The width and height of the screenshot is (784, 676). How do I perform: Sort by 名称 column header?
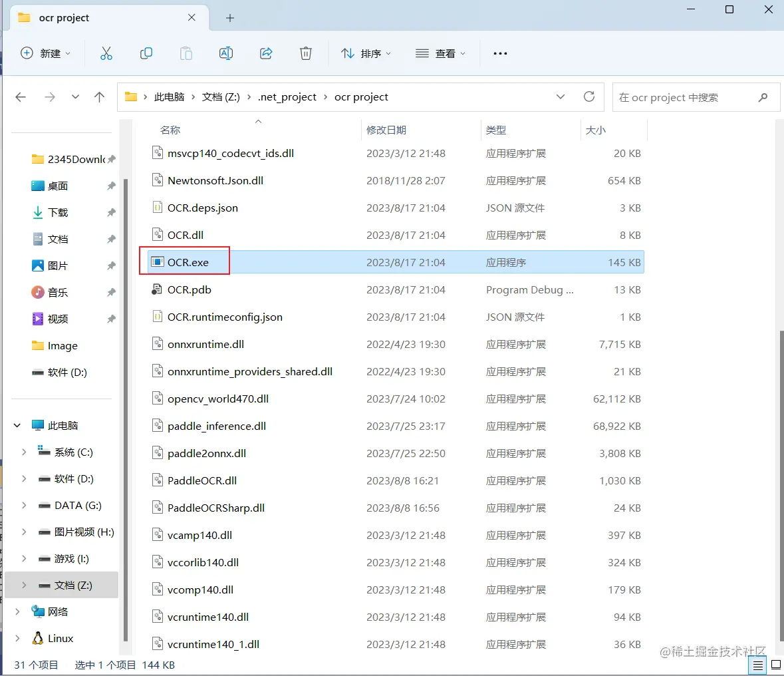[170, 130]
